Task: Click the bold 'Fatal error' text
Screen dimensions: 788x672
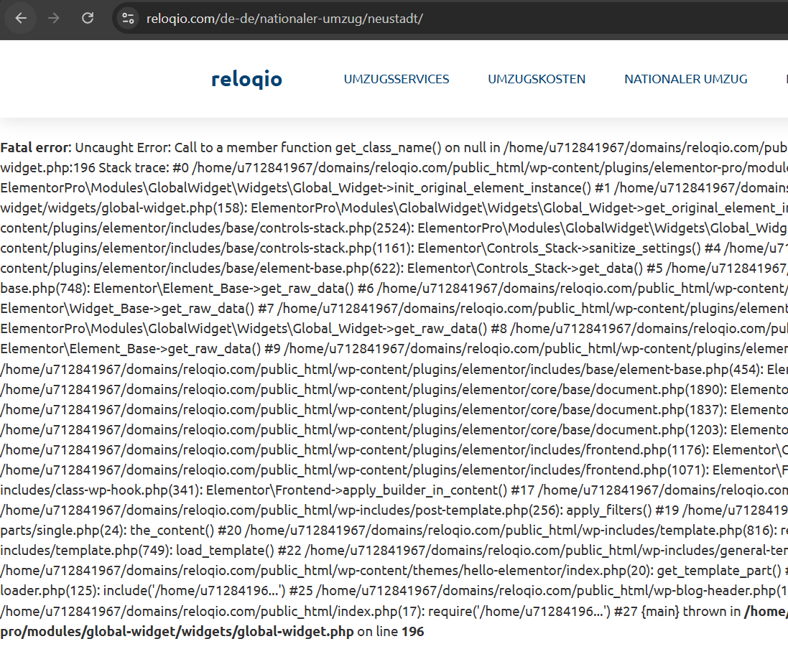Action: 34,148
